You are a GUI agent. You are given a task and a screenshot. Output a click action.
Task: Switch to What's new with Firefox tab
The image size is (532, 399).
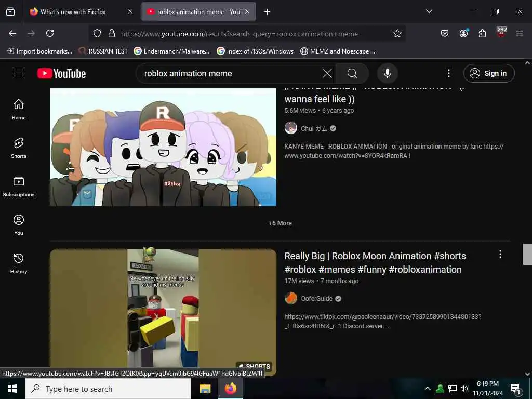pos(73,12)
